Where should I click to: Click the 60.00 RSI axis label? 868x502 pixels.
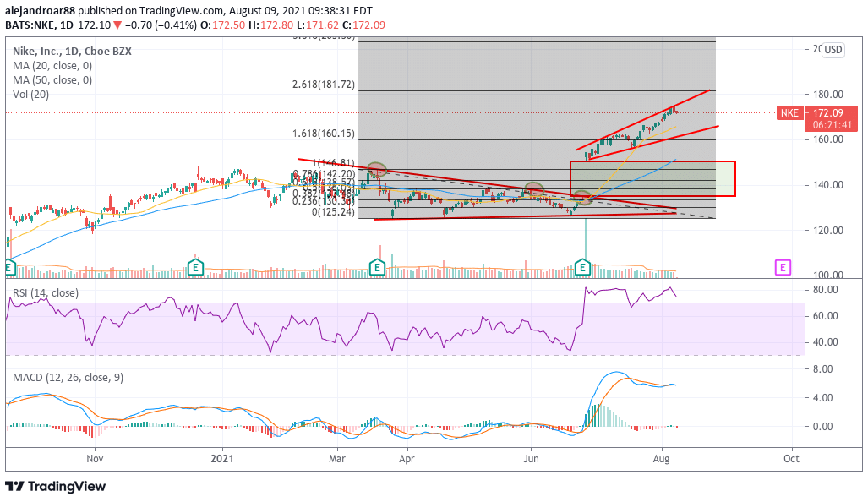tap(825, 316)
